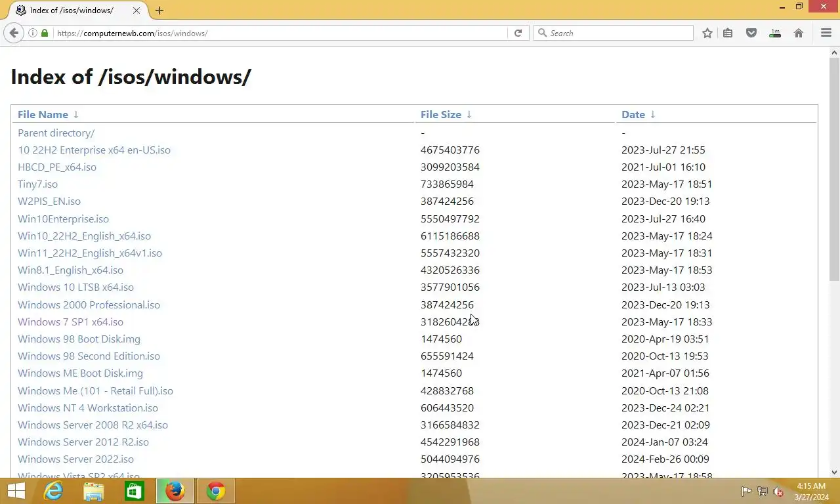Go back using the browser back arrow
The height and width of the screenshot is (504, 840).
point(14,33)
